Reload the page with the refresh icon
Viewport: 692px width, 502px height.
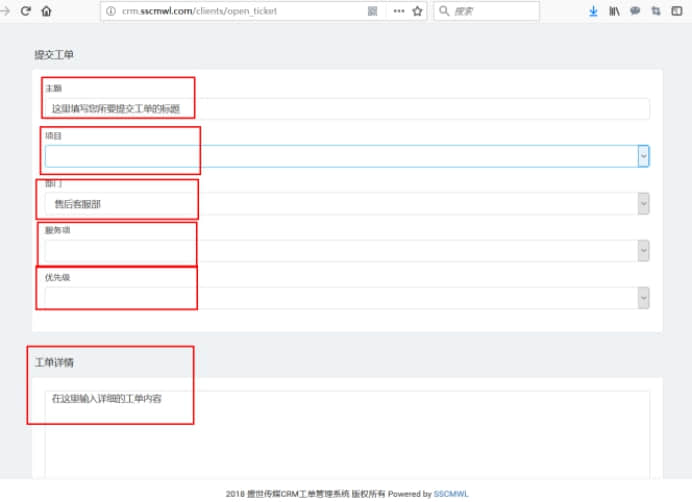coord(25,11)
